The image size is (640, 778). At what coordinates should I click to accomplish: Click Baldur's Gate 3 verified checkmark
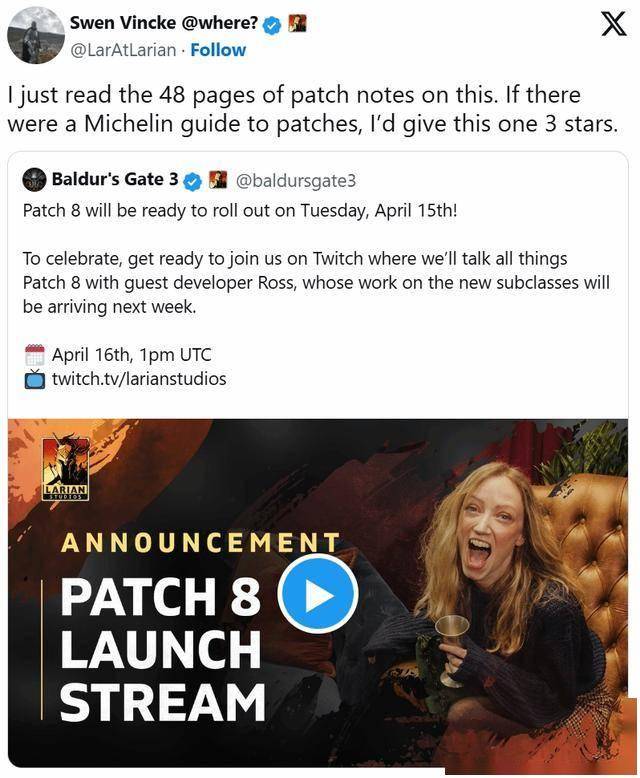[x=192, y=182]
